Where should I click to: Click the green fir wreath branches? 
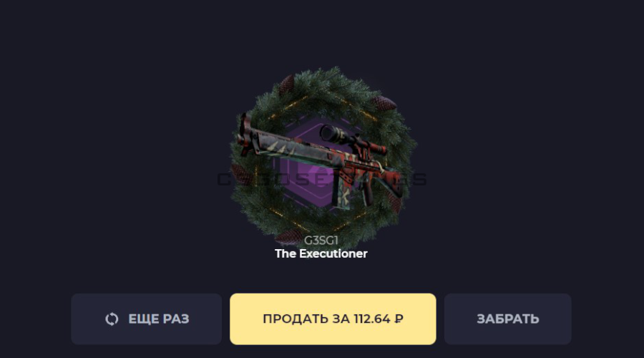tap(324, 88)
